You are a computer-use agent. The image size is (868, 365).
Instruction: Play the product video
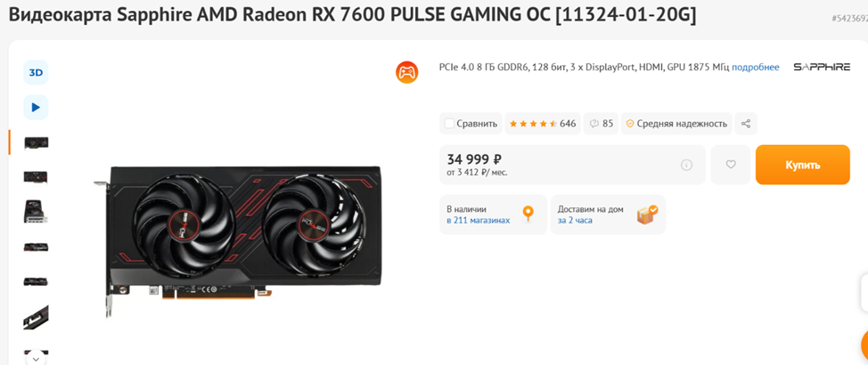[36, 108]
